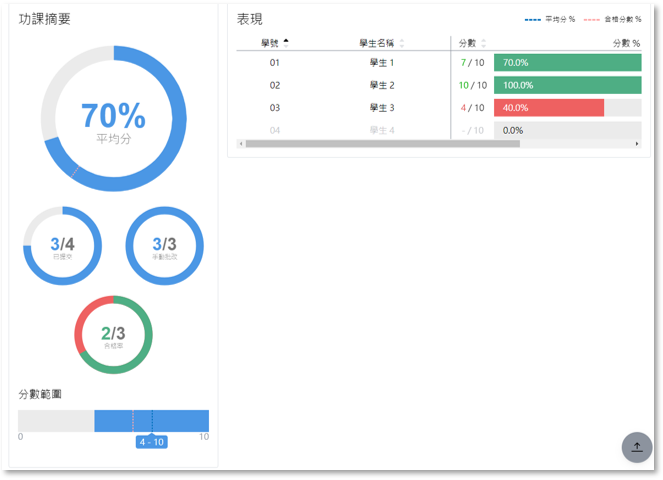Click the 2/3 合格率 donut chart
Screen dimensions: 663x480
[113, 335]
